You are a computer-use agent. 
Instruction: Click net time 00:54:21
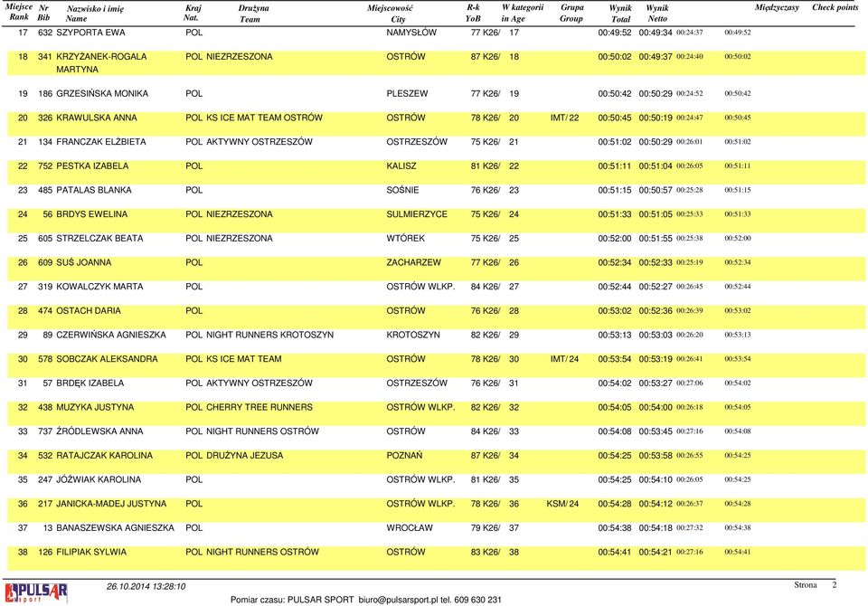click(x=656, y=553)
